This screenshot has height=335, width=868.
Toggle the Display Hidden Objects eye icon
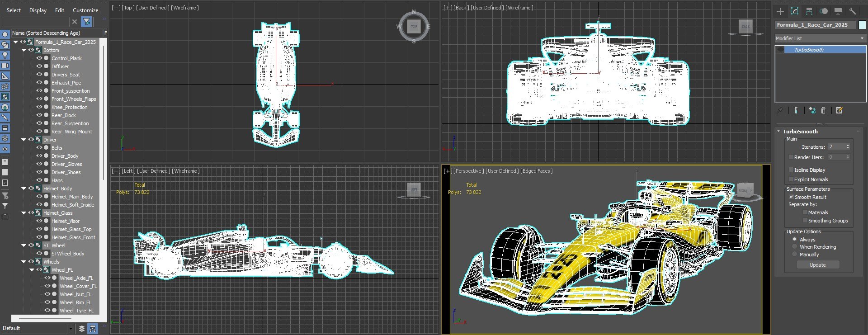click(x=5, y=149)
